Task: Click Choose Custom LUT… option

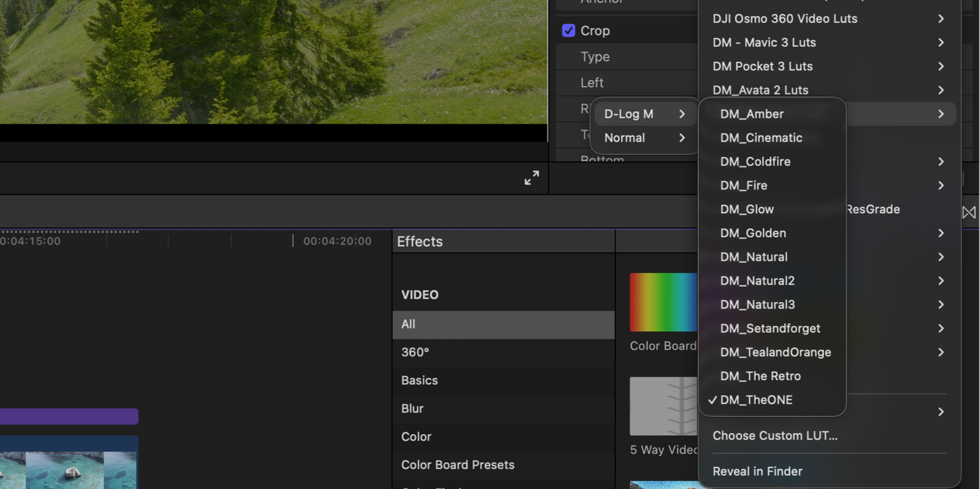Action: 775,436
